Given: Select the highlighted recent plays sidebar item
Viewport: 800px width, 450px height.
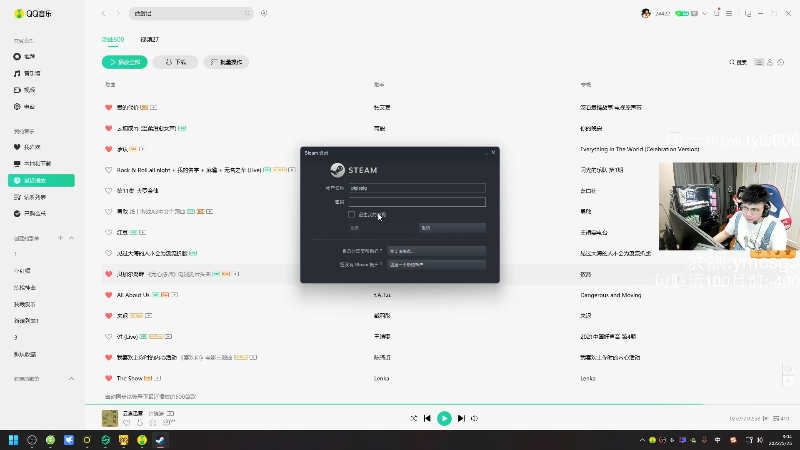Looking at the screenshot, I should click(41, 180).
